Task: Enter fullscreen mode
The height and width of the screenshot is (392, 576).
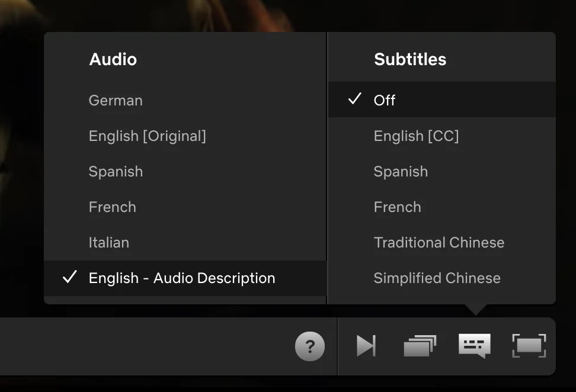Action: [x=529, y=346]
